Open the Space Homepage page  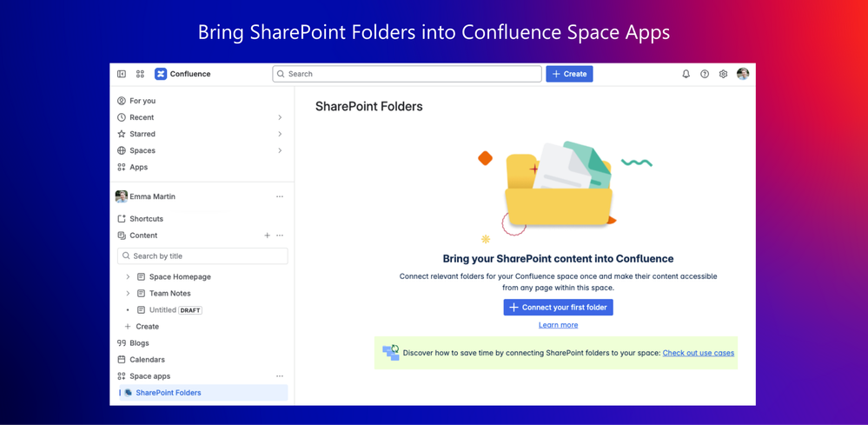[x=180, y=276]
